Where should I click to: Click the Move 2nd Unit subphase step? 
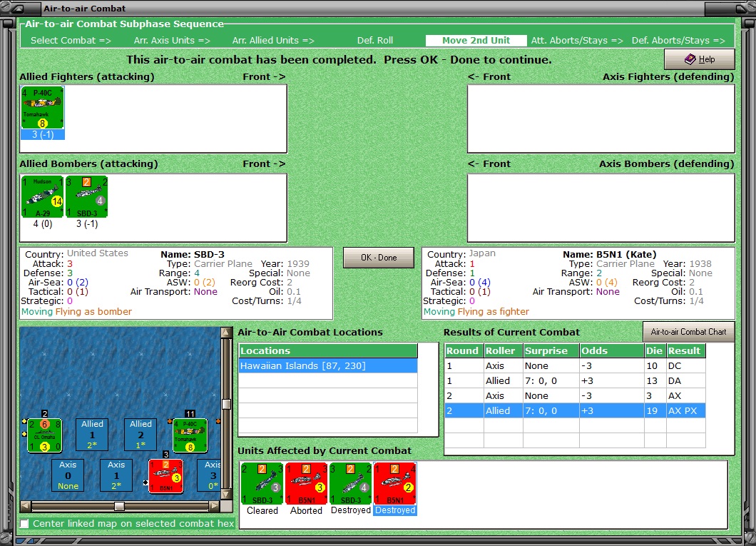click(x=476, y=41)
